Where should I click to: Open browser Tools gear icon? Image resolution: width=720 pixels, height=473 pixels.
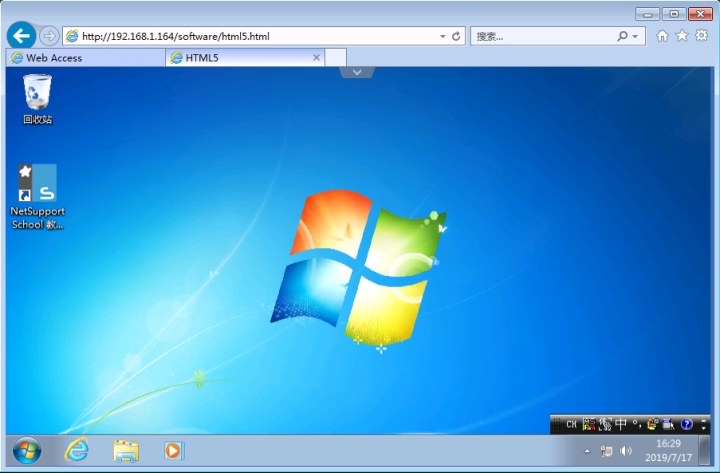pyautogui.click(x=702, y=35)
